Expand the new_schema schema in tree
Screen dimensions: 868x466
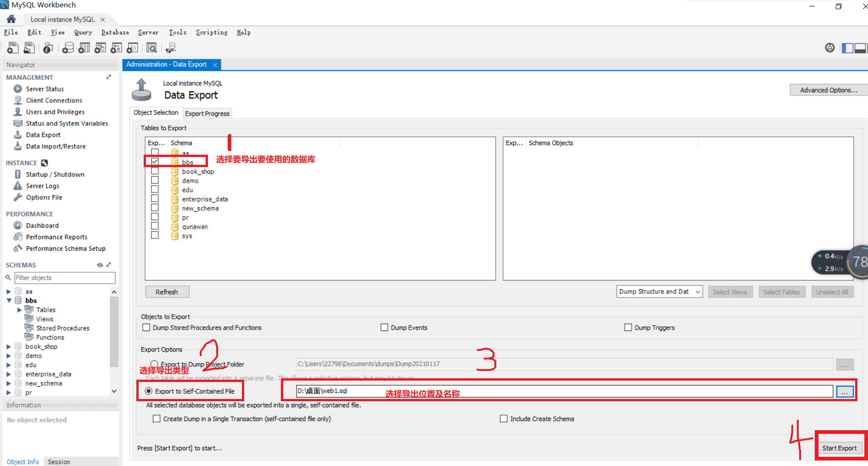point(8,383)
